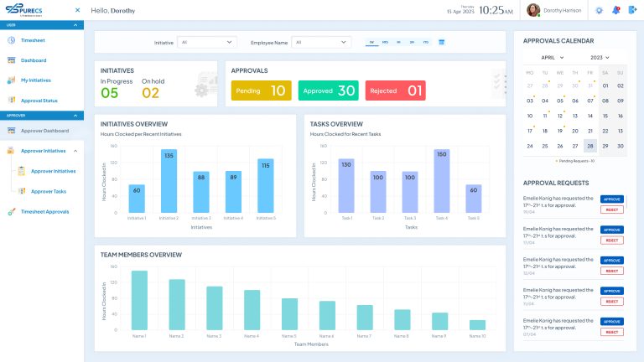Open the notifications bell

[x=615, y=10]
